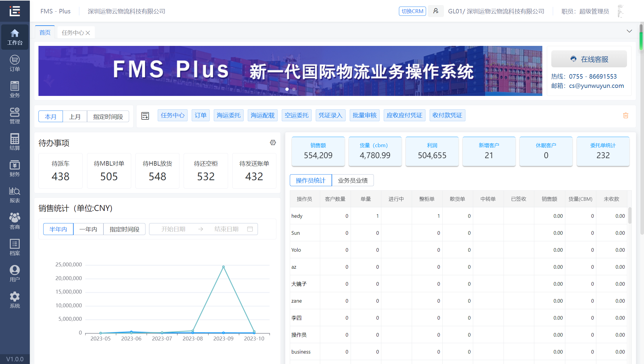Switch to the 首页 tab
The height and width of the screenshot is (364, 644).
45,32
